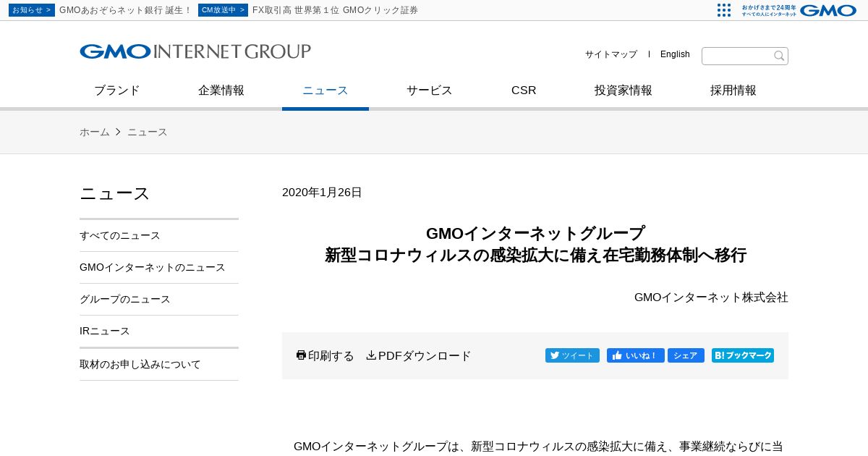This screenshot has width=868, height=456.
Task: Click the search magnifier icon
Action: (779, 56)
